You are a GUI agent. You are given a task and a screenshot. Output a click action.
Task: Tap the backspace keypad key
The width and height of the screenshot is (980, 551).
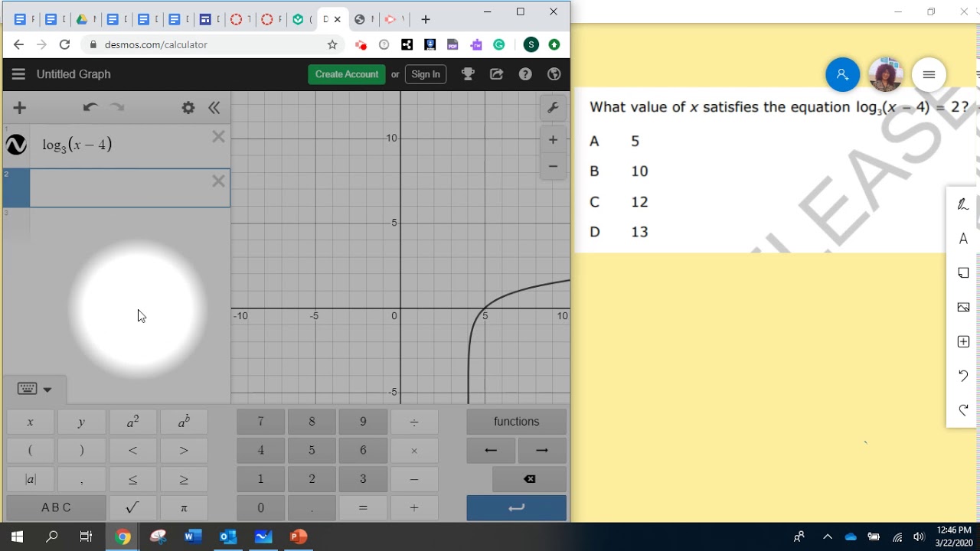point(529,479)
